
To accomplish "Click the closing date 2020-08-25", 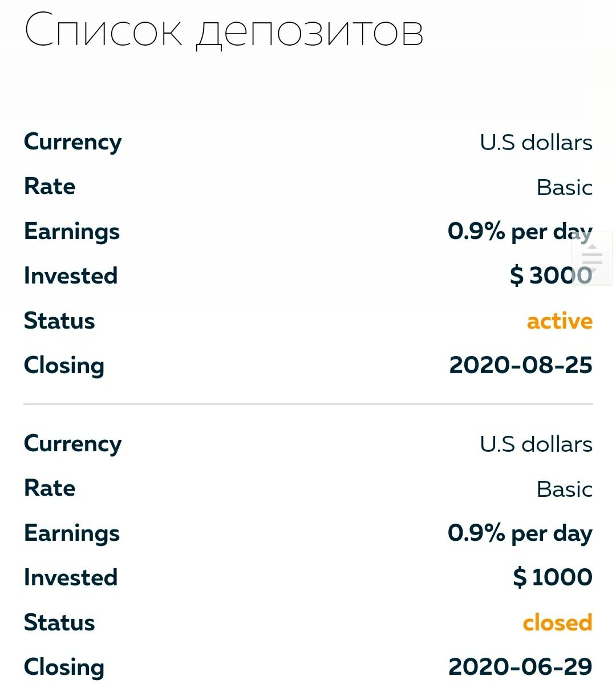I will (x=521, y=365).
